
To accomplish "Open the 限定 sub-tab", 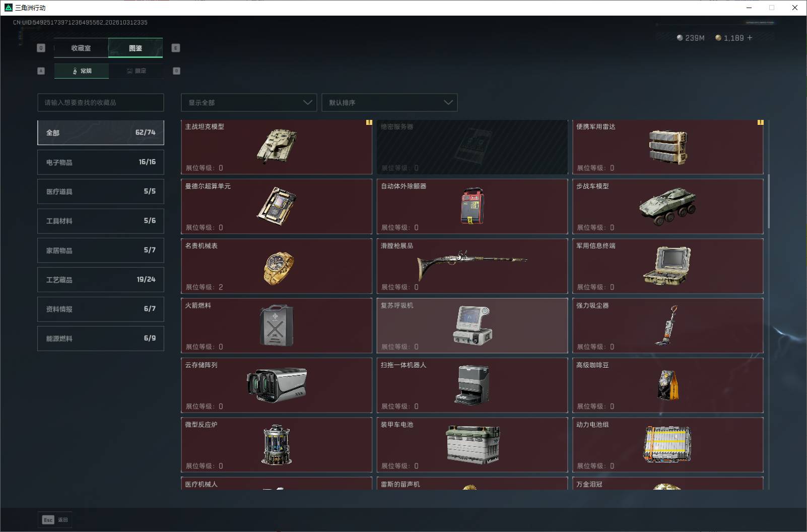I will [136, 71].
